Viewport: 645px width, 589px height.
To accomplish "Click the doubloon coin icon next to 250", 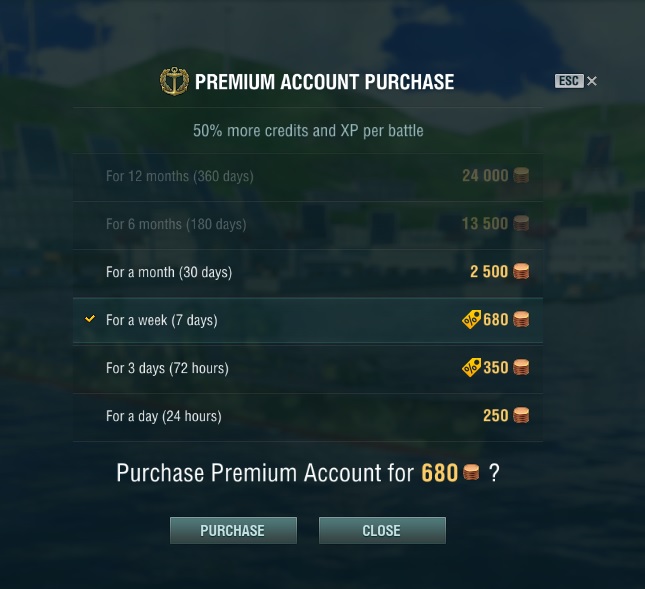I will (521, 415).
